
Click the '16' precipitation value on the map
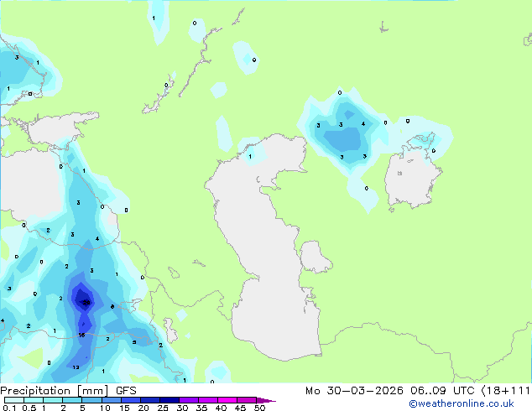pyautogui.click(x=81, y=335)
